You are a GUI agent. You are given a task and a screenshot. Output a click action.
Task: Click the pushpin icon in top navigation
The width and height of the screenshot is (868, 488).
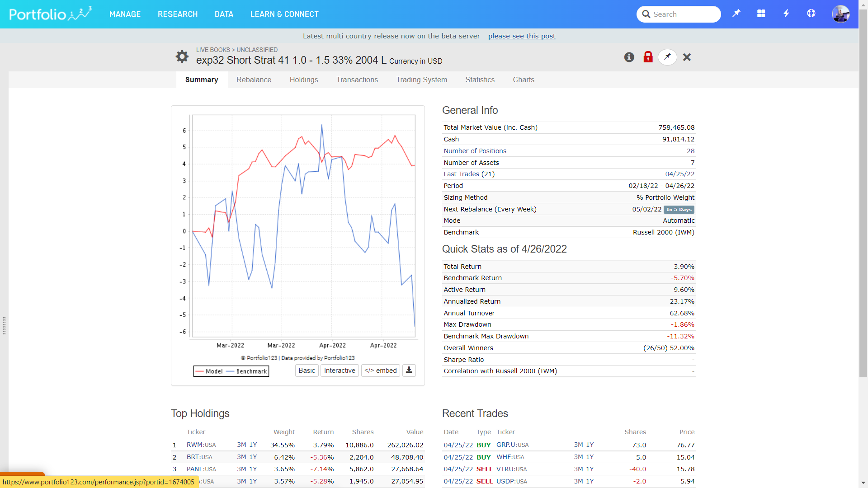736,14
